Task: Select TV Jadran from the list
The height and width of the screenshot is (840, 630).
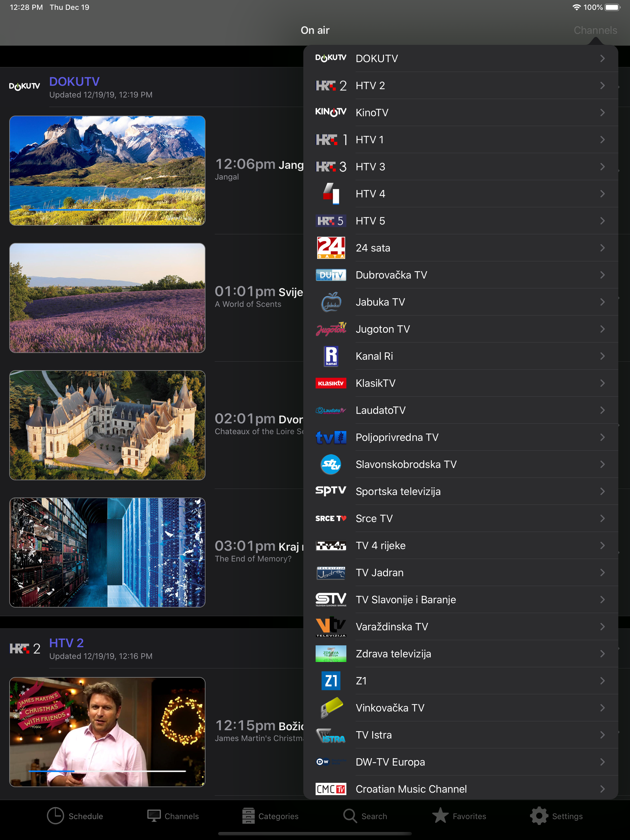Action: tap(461, 572)
